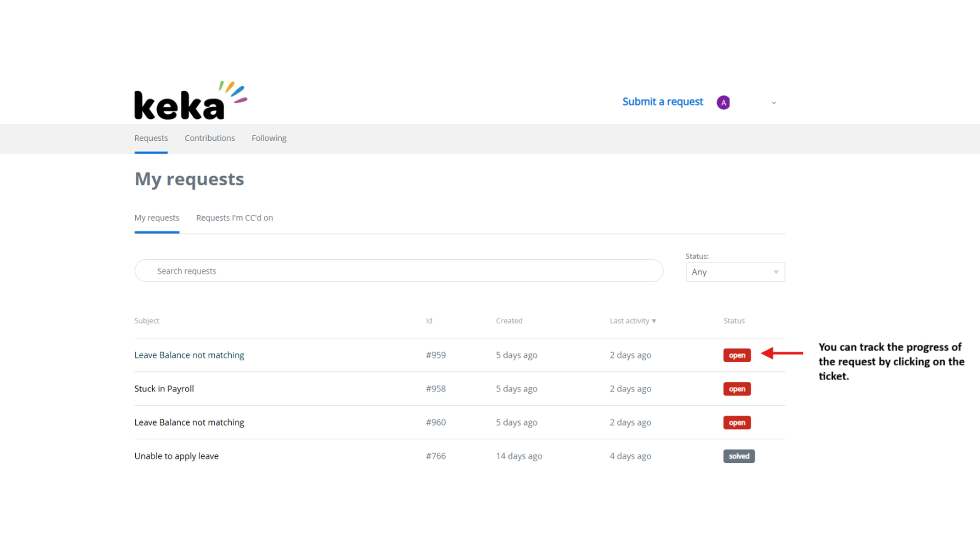Sort by the Created column header
Image resolution: width=980 pixels, height=551 pixels.
pyautogui.click(x=509, y=321)
